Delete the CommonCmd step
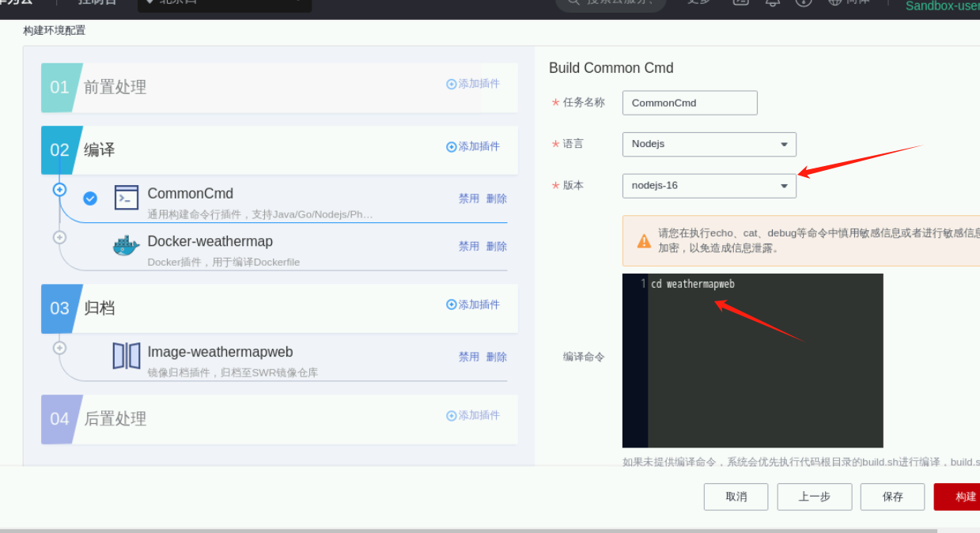The height and width of the screenshot is (533, 980). click(x=497, y=199)
